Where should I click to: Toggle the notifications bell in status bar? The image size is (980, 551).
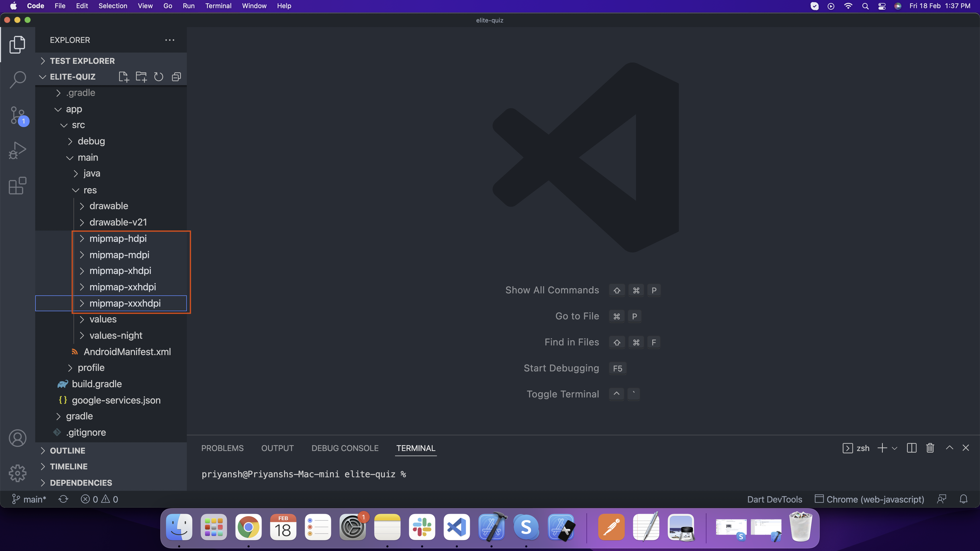[x=963, y=499]
